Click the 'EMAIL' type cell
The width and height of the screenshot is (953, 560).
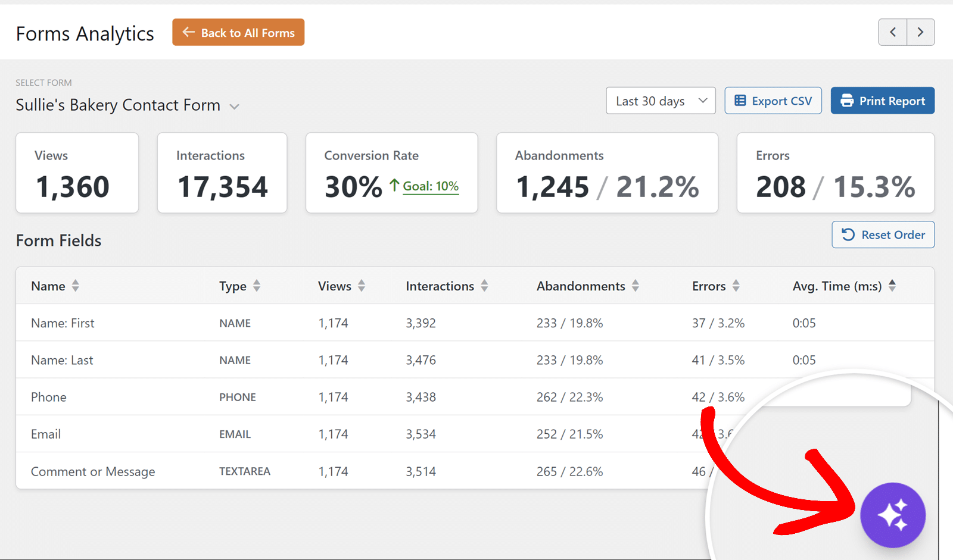pyautogui.click(x=235, y=434)
